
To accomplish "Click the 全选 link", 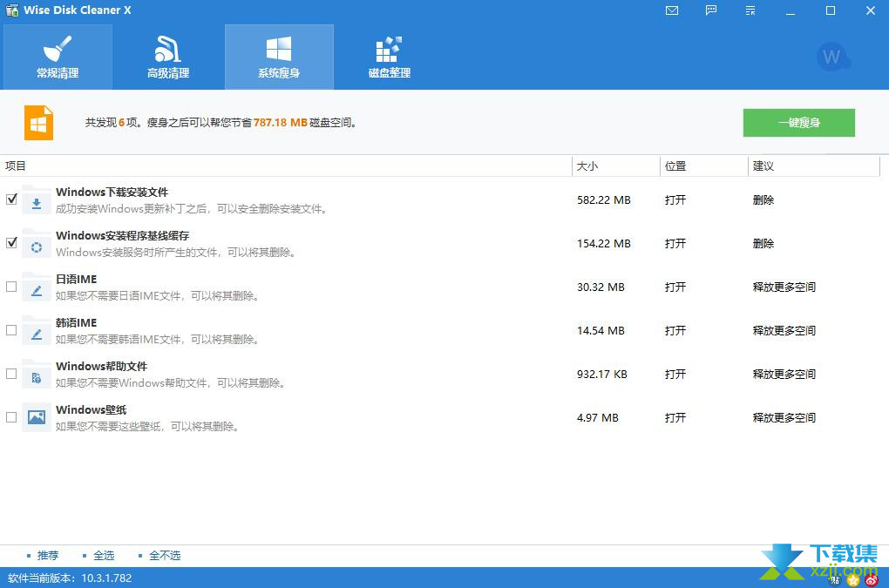I will tap(104, 556).
